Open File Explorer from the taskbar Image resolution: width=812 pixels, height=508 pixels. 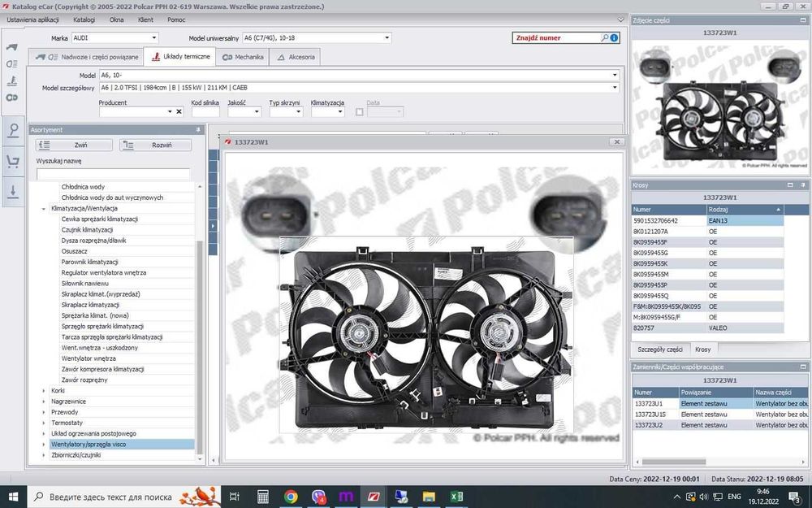pos(429,497)
